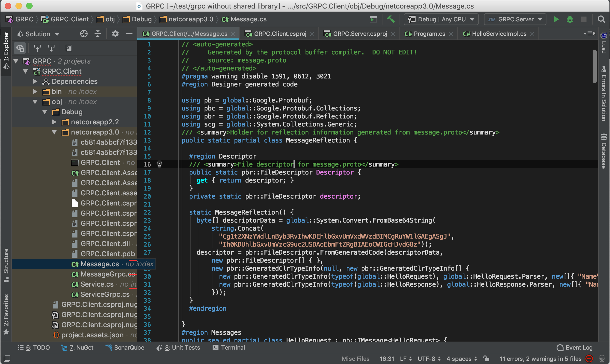Select project.assets.json in the tree
Image resolution: width=610 pixels, height=364 pixels.
(x=92, y=335)
